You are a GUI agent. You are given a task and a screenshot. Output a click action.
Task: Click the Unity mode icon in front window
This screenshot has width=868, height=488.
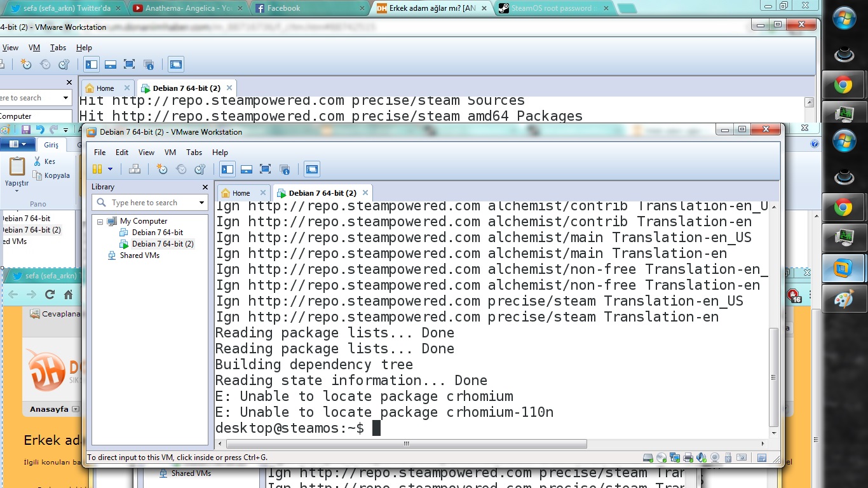(x=285, y=169)
